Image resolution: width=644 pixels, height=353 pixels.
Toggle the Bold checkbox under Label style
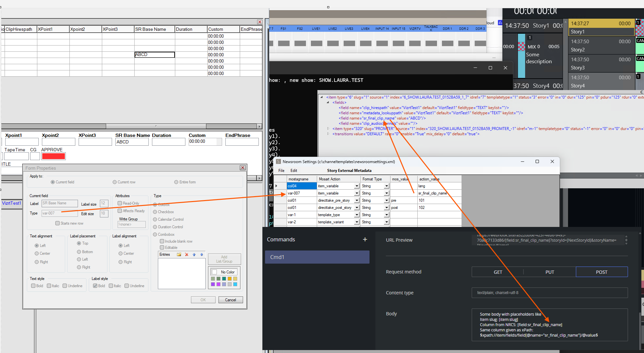[x=95, y=286]
